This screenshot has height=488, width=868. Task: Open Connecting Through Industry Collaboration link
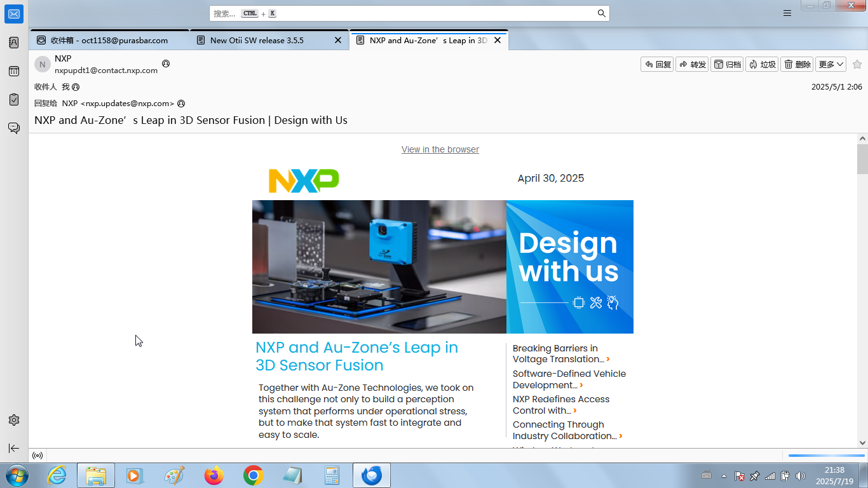[567, 430]
